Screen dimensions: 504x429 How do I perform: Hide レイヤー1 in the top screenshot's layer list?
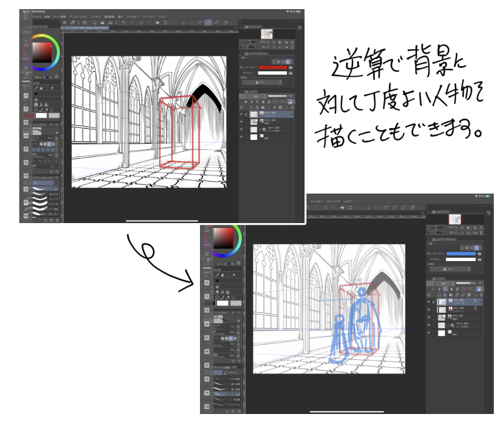pos(241,114)
